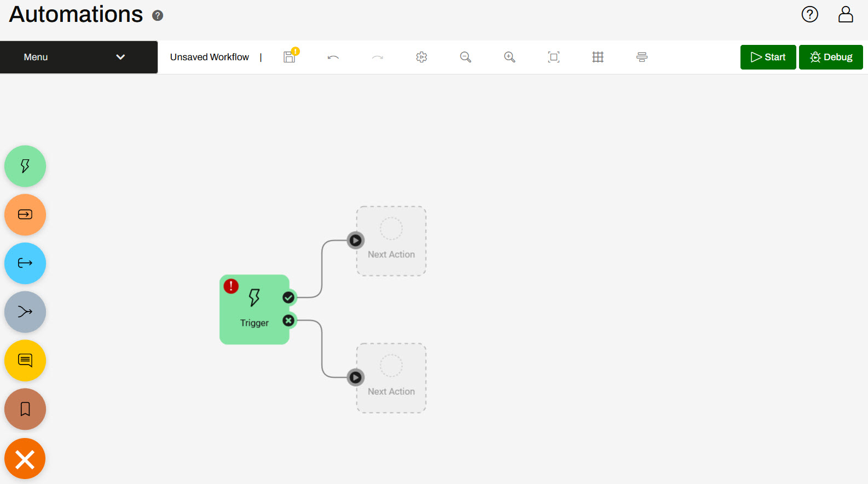Add a comment using yellow sidebar button
Image resolution: width=868 pixels, height=484 pixels.
(x=25, y=360)
